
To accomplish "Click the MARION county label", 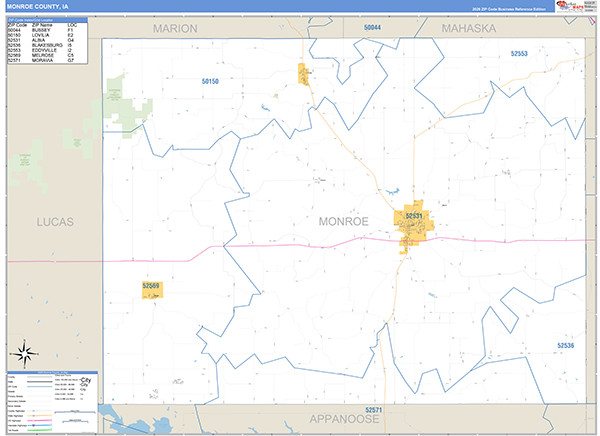I will coord(175,28).
